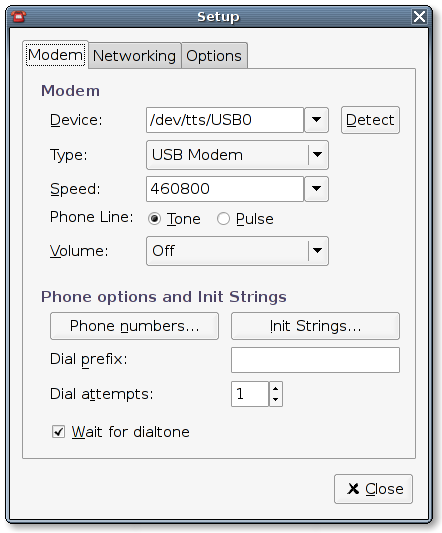Open the Init Strings... dialog

coord(315,326)
